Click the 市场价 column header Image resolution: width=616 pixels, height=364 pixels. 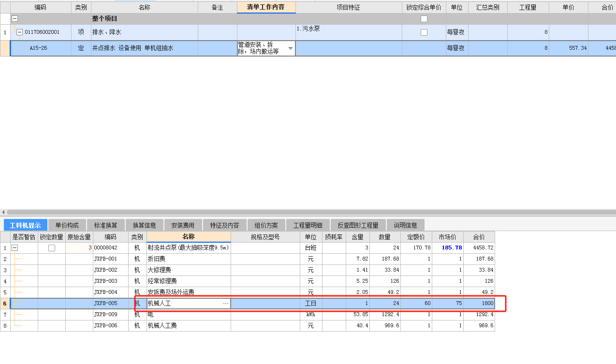coord(448,237)
